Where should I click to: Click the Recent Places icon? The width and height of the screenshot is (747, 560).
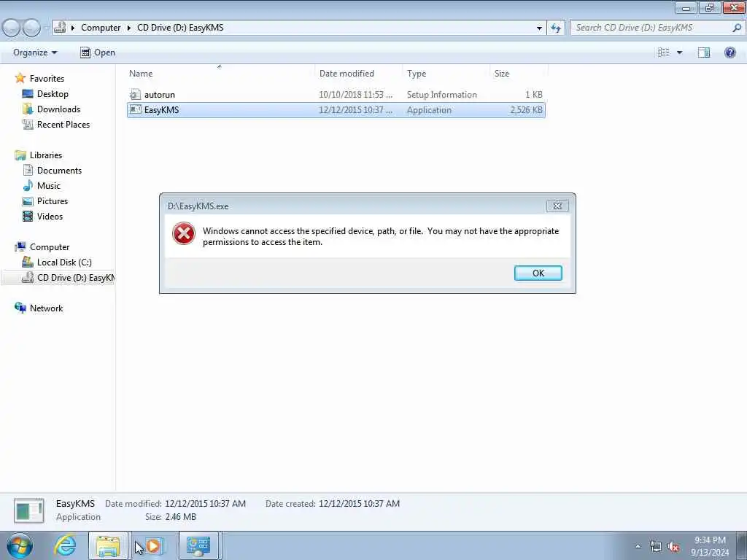tap(28, 124)
